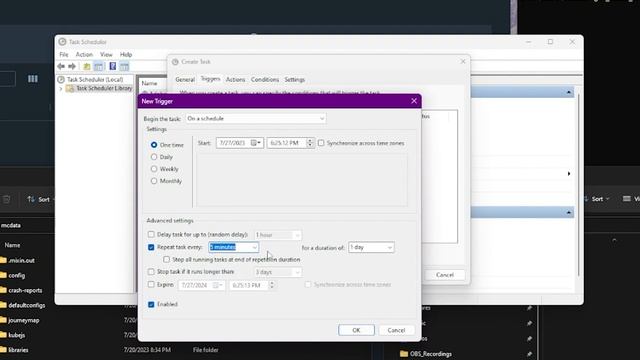
Task: Check Stop all running tasks at end of repetition
Action: point(166,259)
